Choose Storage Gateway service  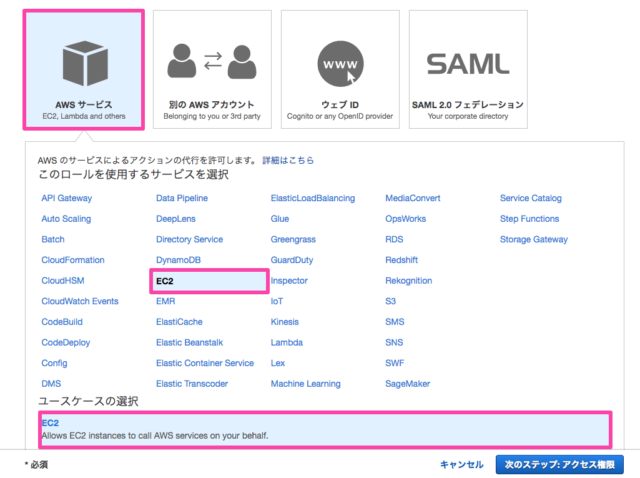coord(534,240)
